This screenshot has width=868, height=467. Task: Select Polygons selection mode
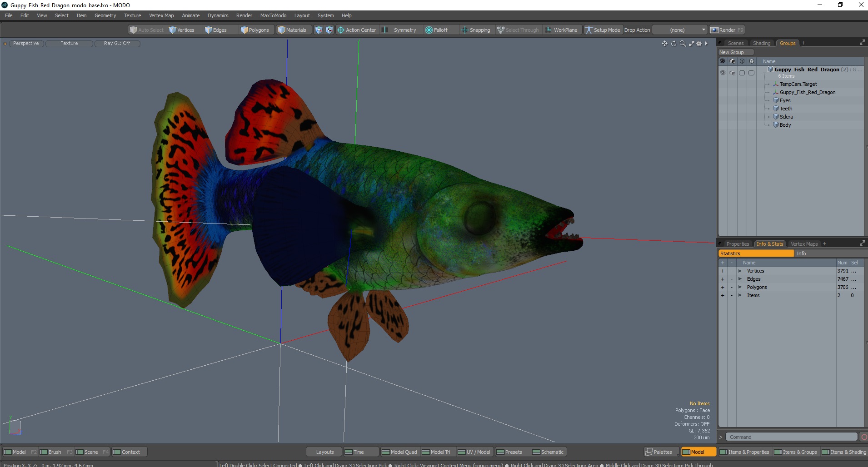(x=255, y=30)
